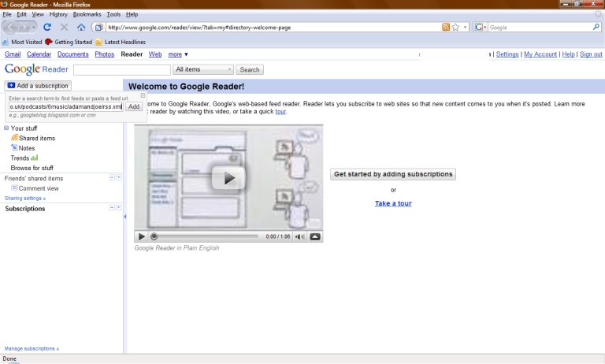Open the Web link
Image resolution: width=605 pixels, height=364 pixels.
pyautogui.click(x=155, y=54)
